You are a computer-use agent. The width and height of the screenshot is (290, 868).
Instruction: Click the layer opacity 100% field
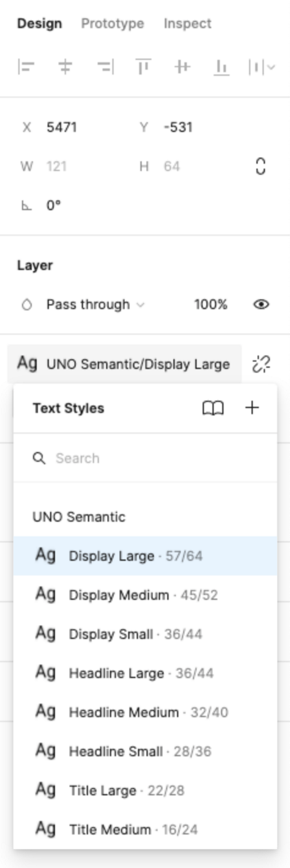coord(210,305)
